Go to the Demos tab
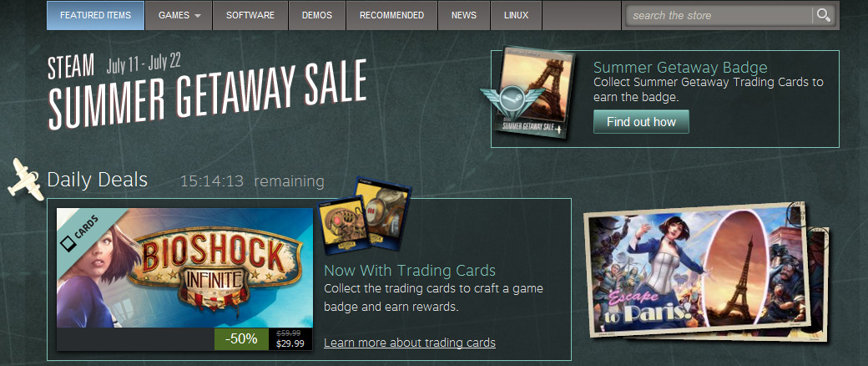 [x=317, y=16]
